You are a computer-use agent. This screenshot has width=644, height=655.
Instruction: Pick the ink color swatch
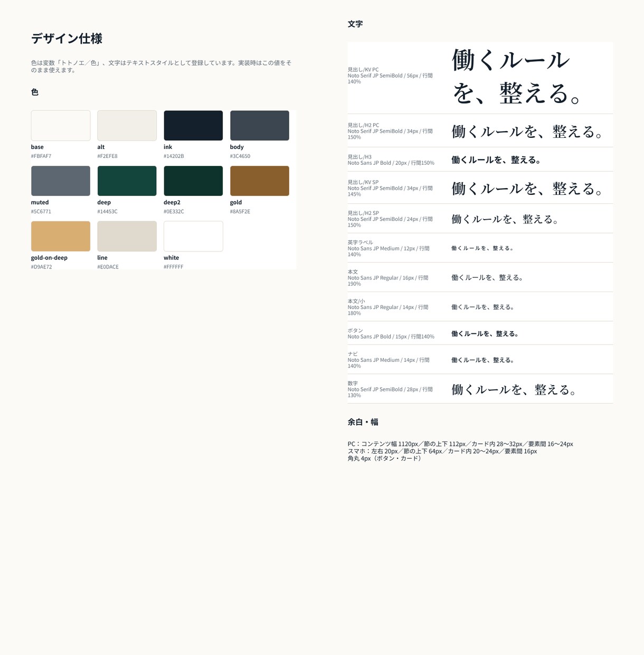tap(193, 126)
